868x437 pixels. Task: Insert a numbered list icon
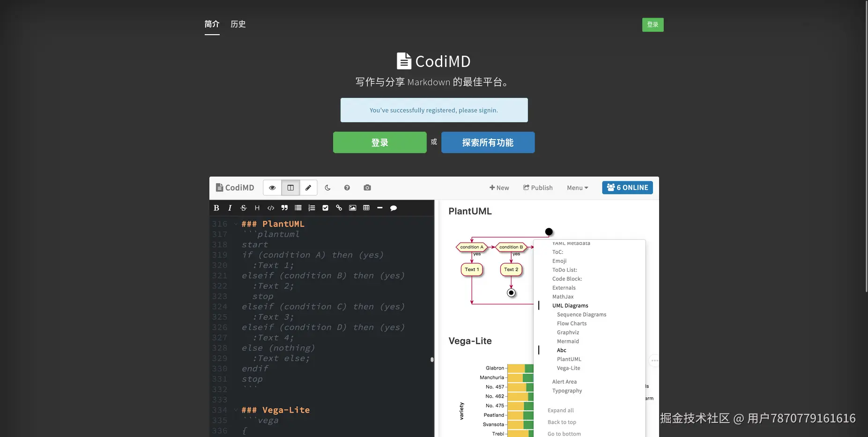point(312,208)
